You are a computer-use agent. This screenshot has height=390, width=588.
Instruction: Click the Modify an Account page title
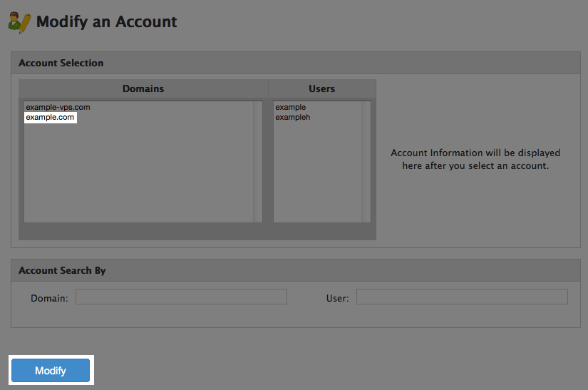pos(106,22)
